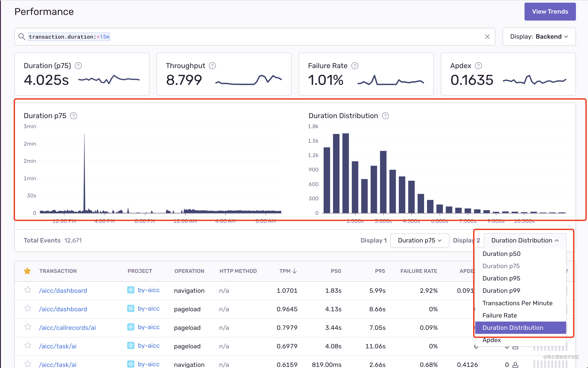Open the Display: Backend dropdown
The height and width of the screenshot is (368, 588).
[x=539, y=37]
